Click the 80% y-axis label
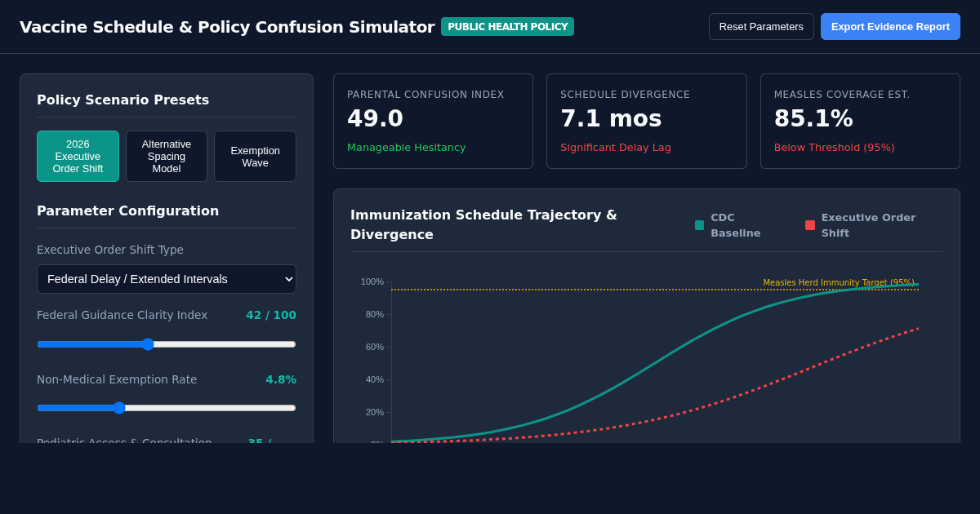The width and height of the screenshot is (980, 514). [375, 314]
